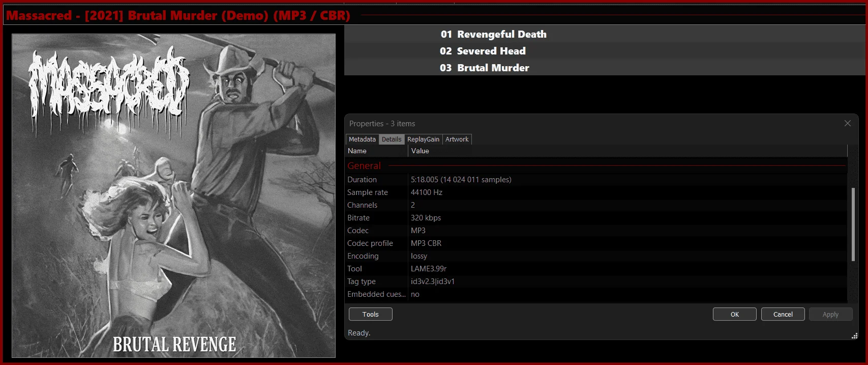Select track 02 Severed Head

[605, 51]
